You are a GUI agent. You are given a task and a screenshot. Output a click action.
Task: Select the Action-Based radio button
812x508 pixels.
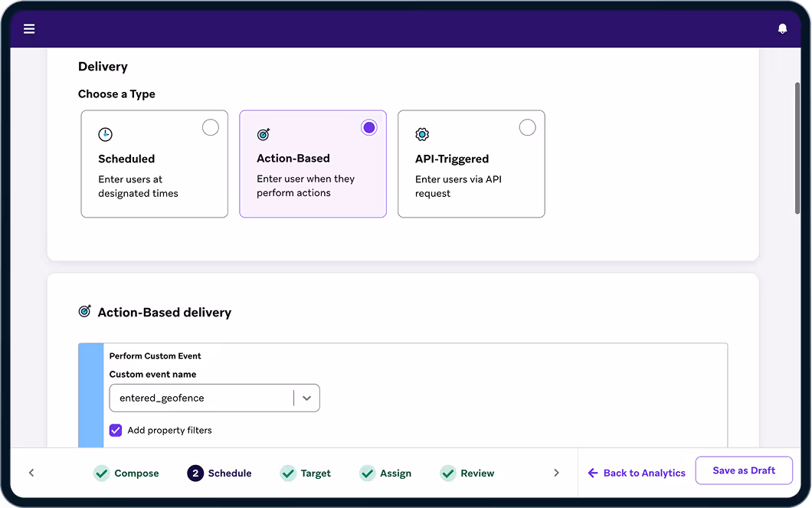[368, 127]
